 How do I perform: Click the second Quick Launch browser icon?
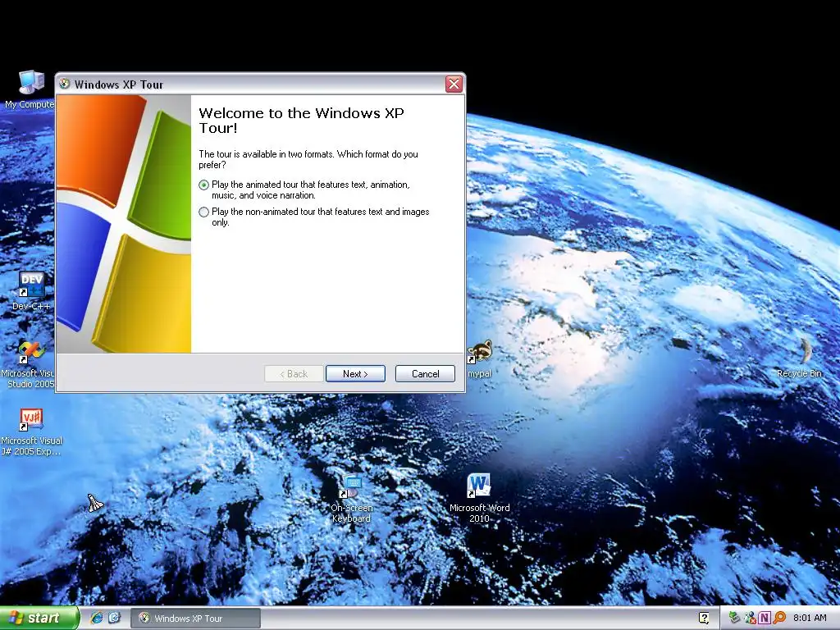114,618
